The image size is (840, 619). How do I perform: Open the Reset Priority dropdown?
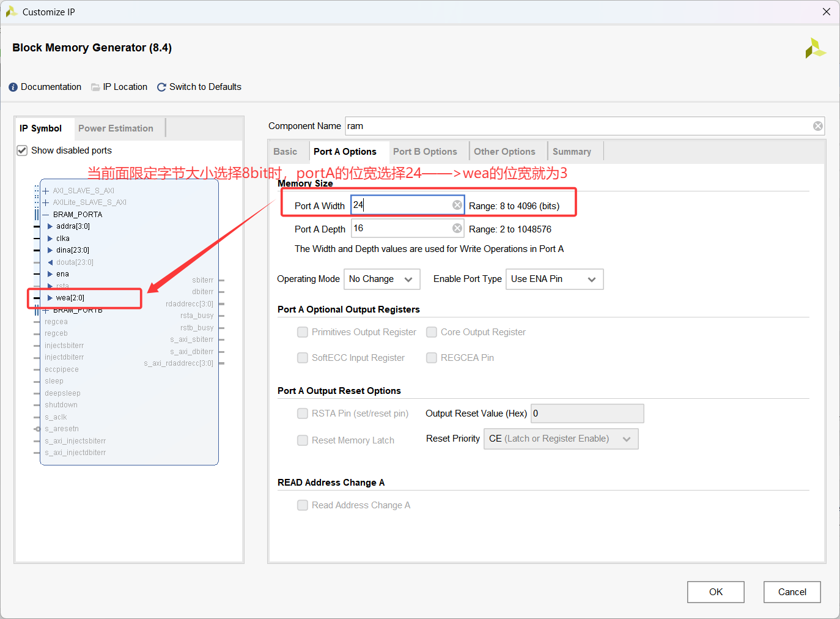pos(561,439)
